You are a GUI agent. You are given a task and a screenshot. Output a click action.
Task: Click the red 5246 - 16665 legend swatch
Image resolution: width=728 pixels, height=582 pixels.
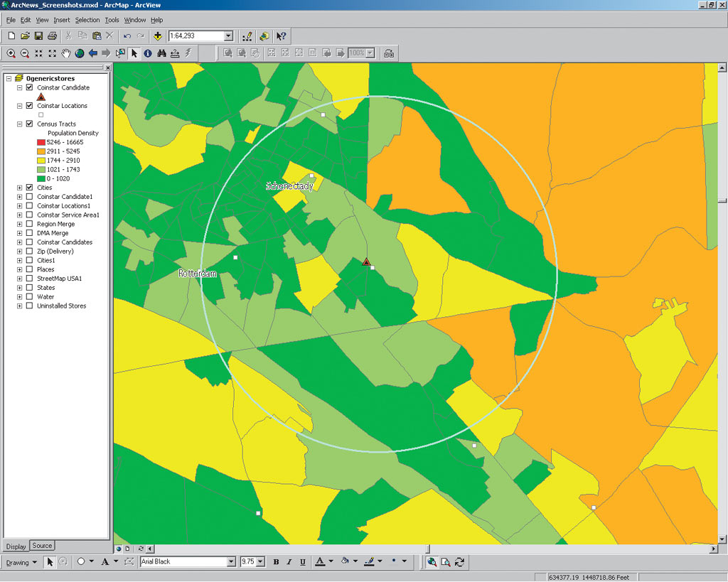coord(41,142)
